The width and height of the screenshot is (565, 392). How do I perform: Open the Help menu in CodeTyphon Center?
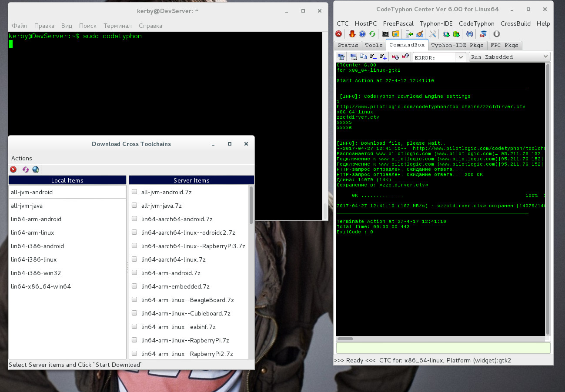543,23
